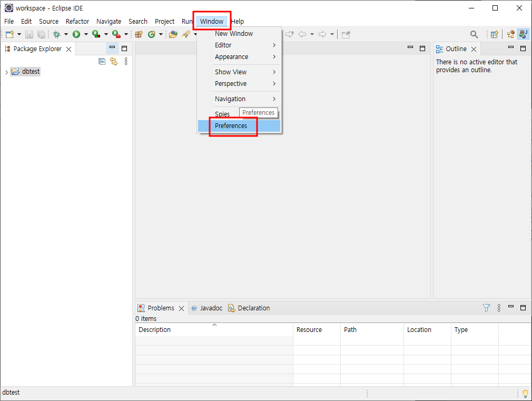Viewport: 532px width, 401px height.
Task: Click the Back navigation arrow
Action: pos(302,34)
